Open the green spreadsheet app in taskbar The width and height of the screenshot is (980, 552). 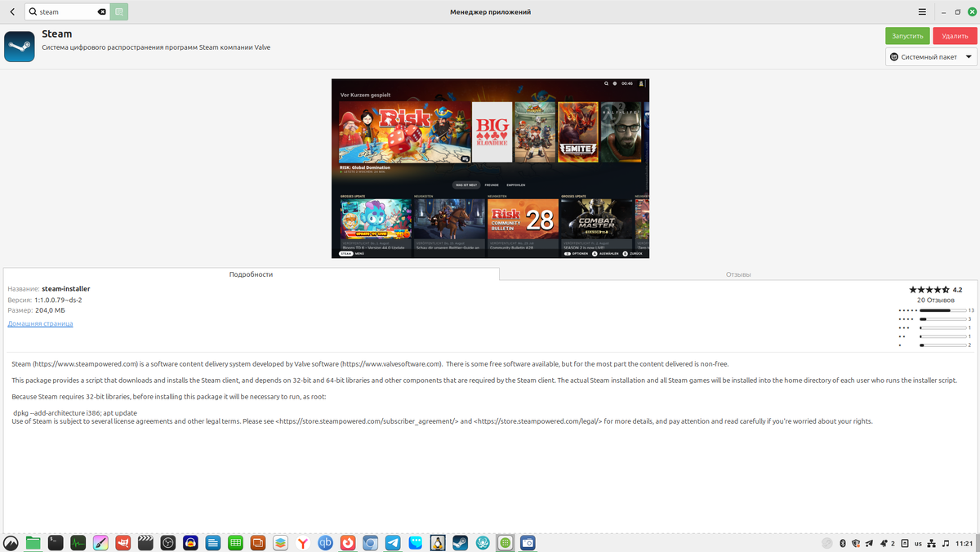[x=235, y=542]
